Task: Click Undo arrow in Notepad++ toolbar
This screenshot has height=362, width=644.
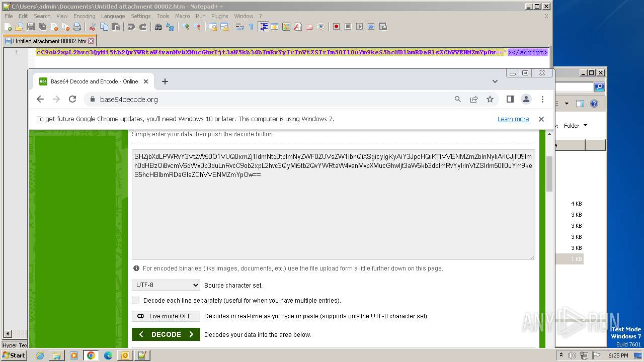Action: (x=131, y=27)
